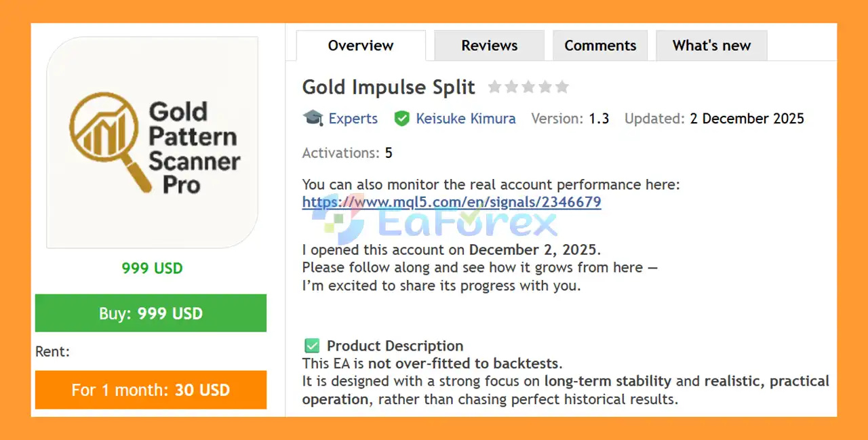Viewport: 868px width, 440px height.
Task: Rate one star on Gold Impulse Split
Action: click(494, 87)
